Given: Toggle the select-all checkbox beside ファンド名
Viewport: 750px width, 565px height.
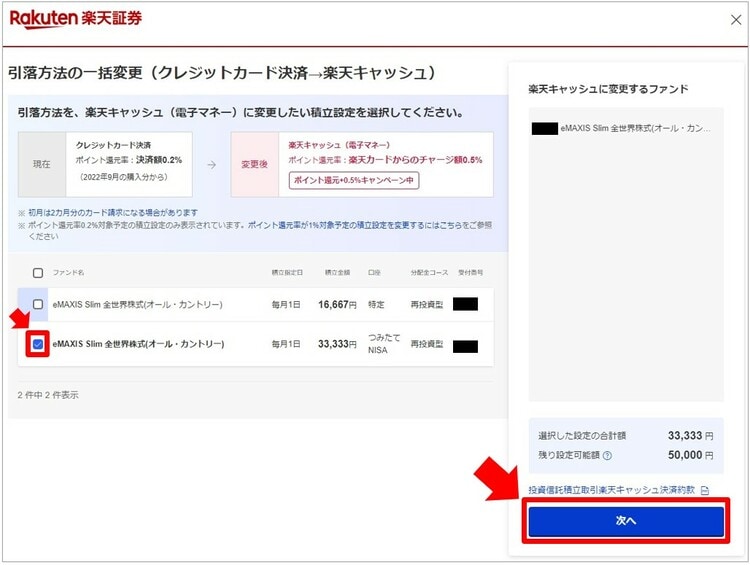Looking at the screenshot, I should [x=38, y=273].
